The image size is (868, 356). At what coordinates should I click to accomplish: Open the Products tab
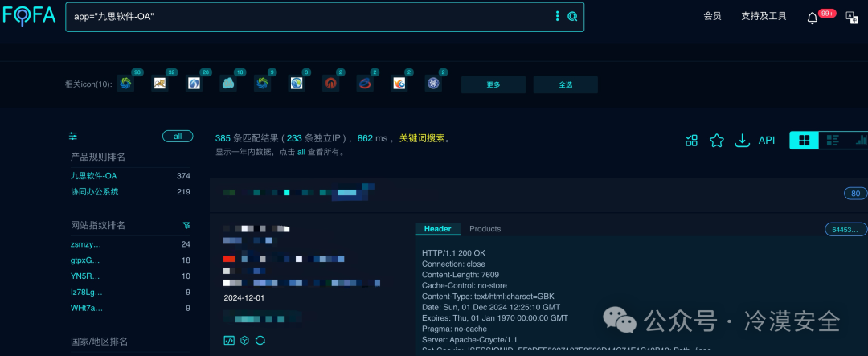(x=485, y=229)
